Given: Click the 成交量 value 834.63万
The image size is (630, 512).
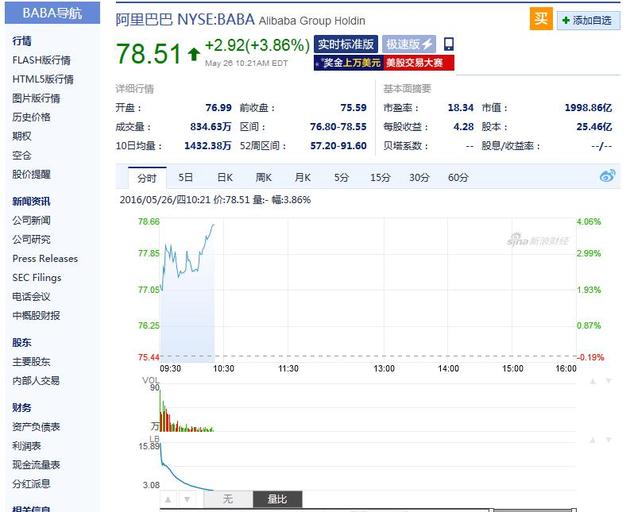Looking at the screenshot, I should (211, 127).
